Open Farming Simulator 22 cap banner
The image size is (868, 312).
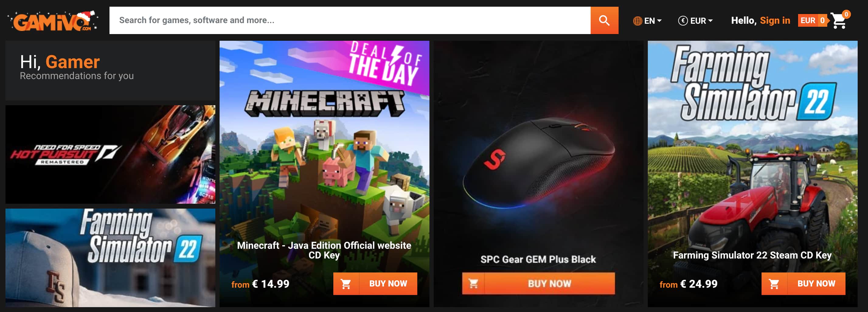point(110,258)
